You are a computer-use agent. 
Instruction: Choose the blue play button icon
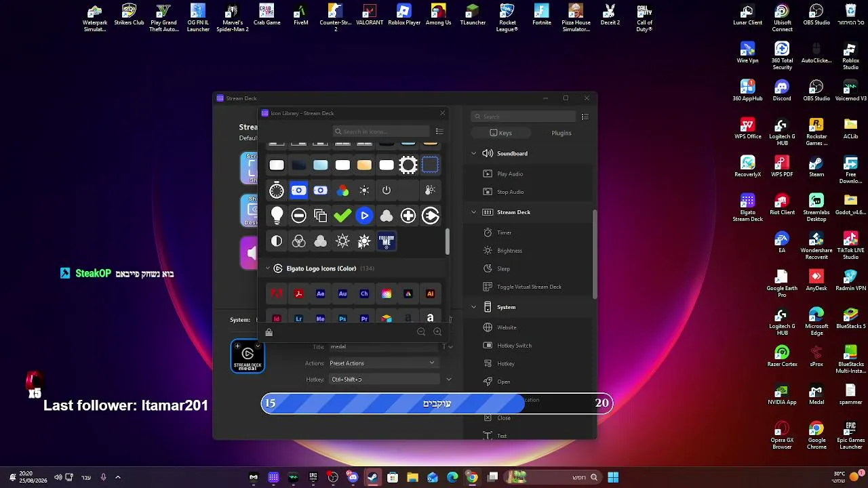tap(365, 216)
